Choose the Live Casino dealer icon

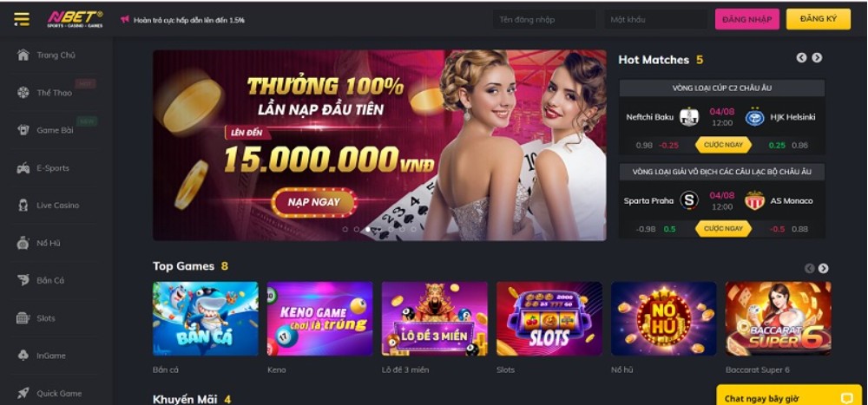(x=23, y=206)
